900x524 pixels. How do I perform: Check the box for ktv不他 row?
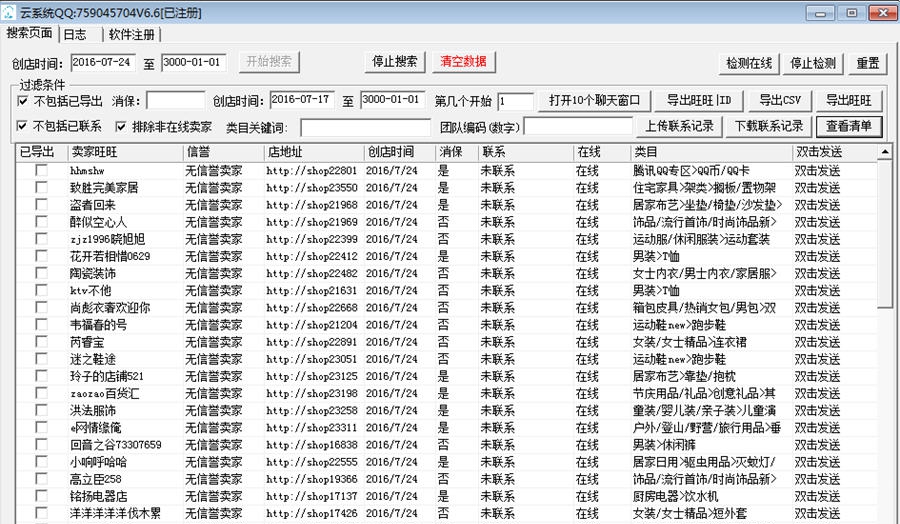(x=41, y=290)
